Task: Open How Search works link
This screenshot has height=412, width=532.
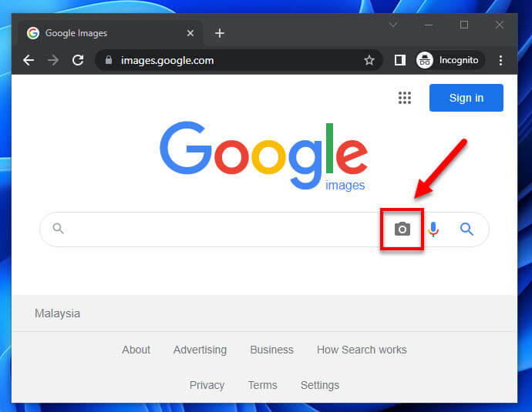Action: (x=362, y=350)
